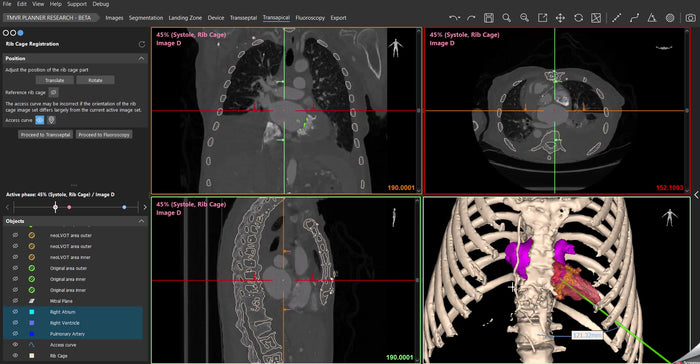Select the curved line measurement tool
This screenshot has width=700, height=364.
(634, 18)
